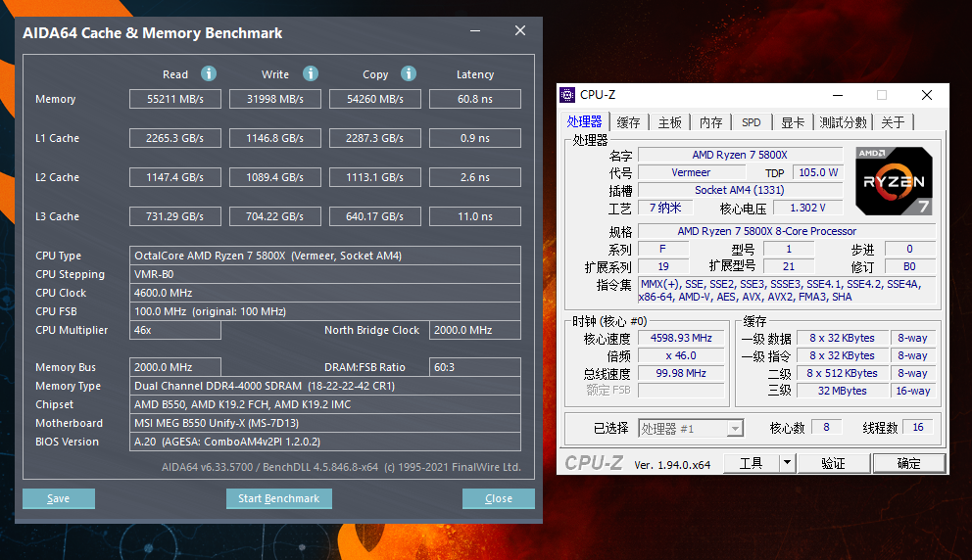Select the SPD tab in CPU-Z
Screen dimensions: 972x560
(752, 122)
